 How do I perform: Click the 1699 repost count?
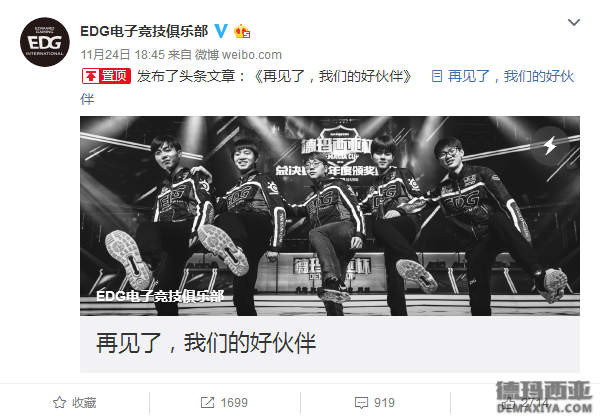pos(234,403)
